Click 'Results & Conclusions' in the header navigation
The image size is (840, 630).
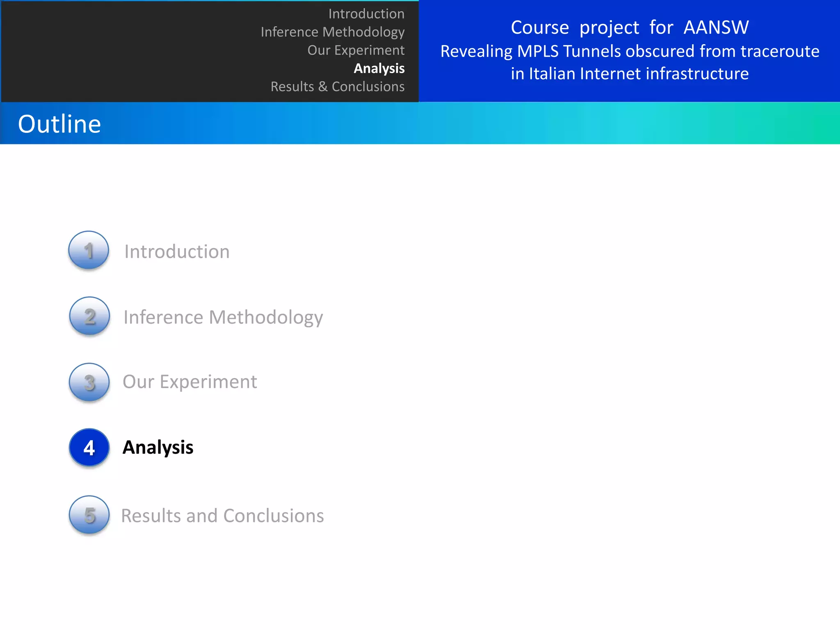point(338,87)
